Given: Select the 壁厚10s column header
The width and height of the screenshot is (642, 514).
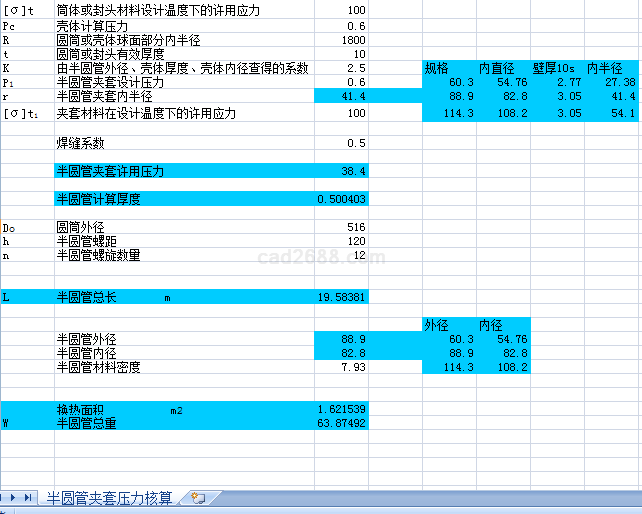Looking at the screenshot, I should (557, 68).
